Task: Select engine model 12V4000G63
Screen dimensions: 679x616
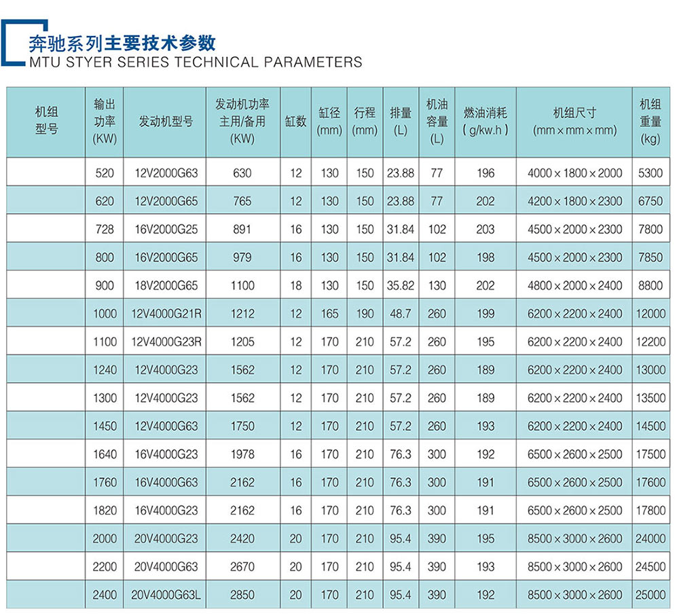Action: point(166,427)
